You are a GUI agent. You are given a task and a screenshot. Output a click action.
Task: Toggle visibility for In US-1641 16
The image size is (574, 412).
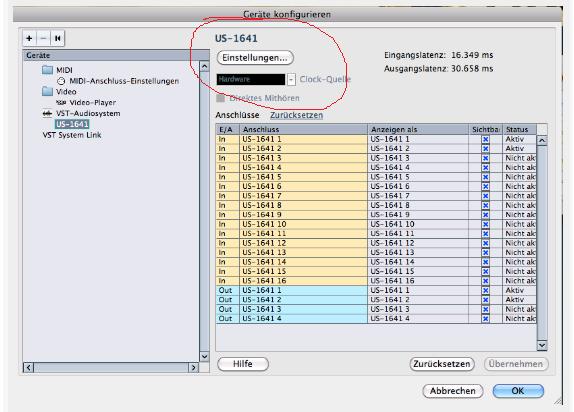tap(485, 281)
